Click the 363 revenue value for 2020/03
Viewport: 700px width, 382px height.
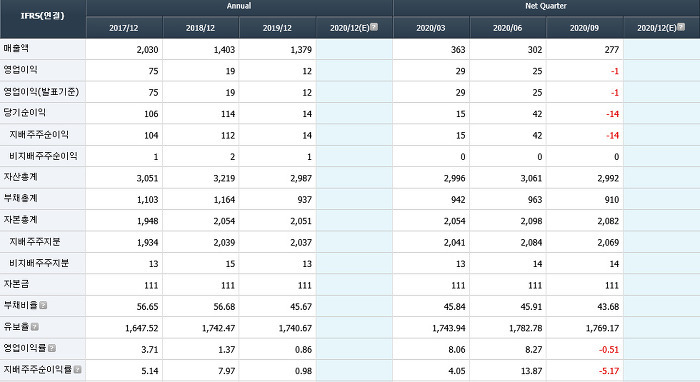[458, 50]
